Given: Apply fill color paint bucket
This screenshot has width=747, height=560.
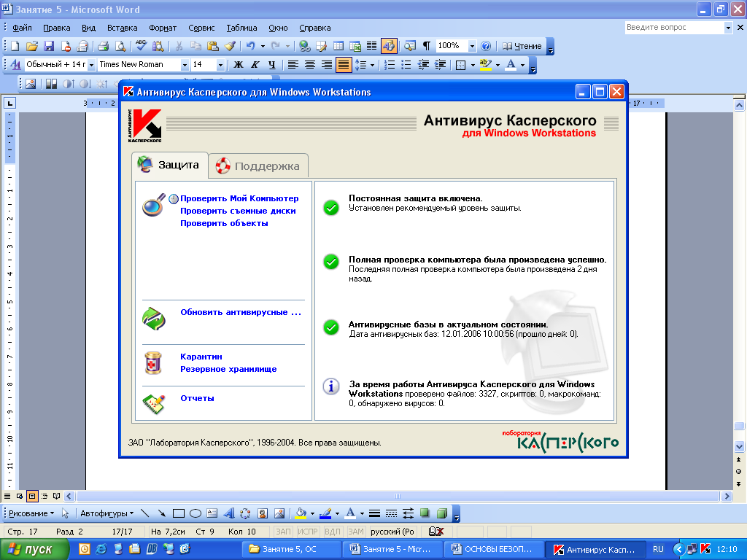Looking at the screenshot, I should [x=301, y=513].
